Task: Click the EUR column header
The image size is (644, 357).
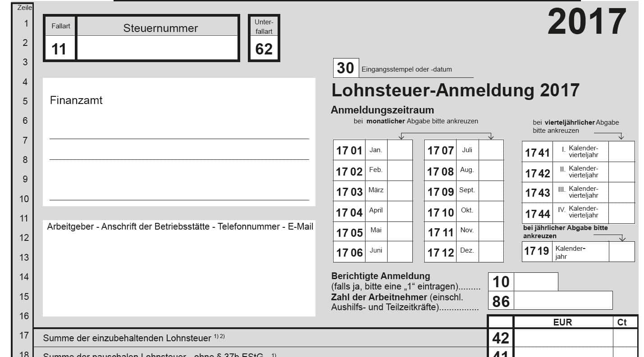Action: [562, 322]
